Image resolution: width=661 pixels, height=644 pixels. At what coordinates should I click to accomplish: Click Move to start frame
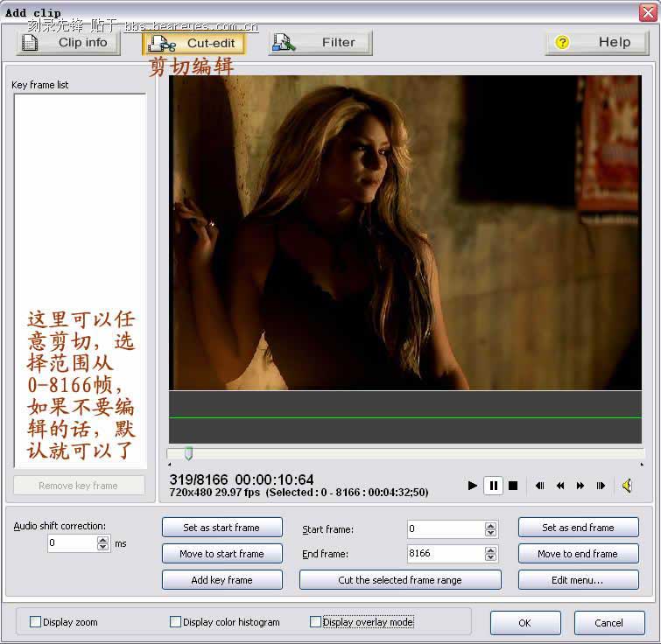coord(222,554)
